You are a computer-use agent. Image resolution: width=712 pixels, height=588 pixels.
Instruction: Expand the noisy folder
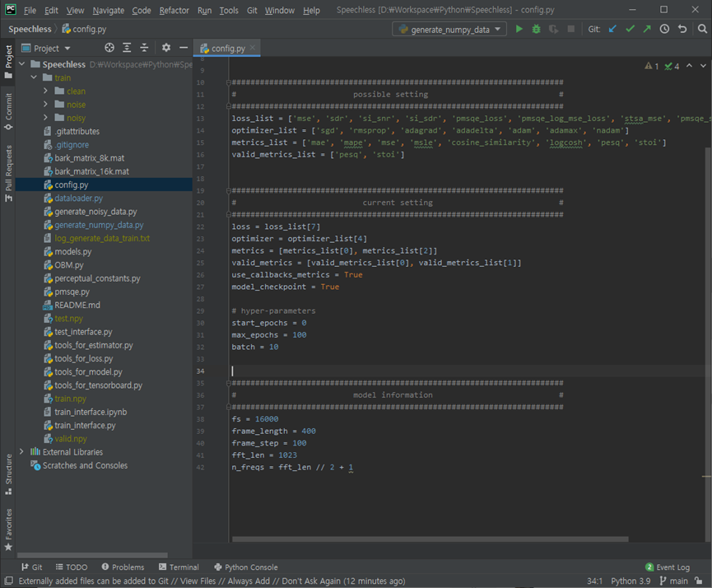point(45,118)
